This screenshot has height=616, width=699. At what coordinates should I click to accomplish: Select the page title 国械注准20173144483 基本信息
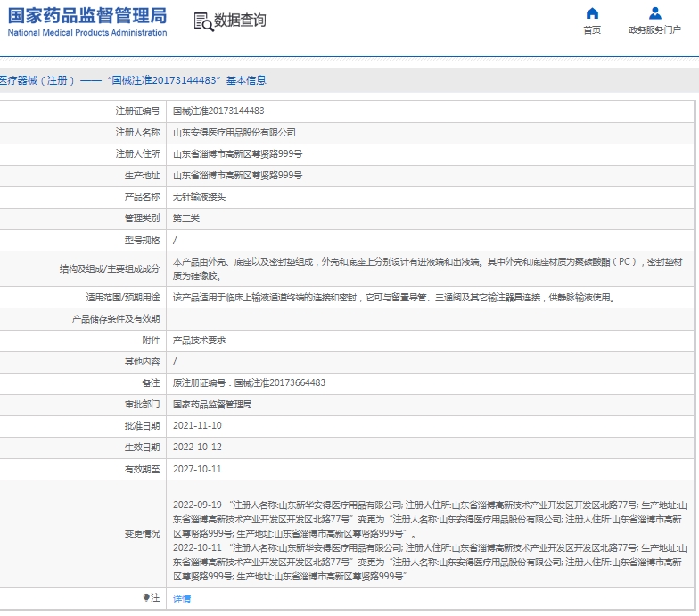coord(187,80)
